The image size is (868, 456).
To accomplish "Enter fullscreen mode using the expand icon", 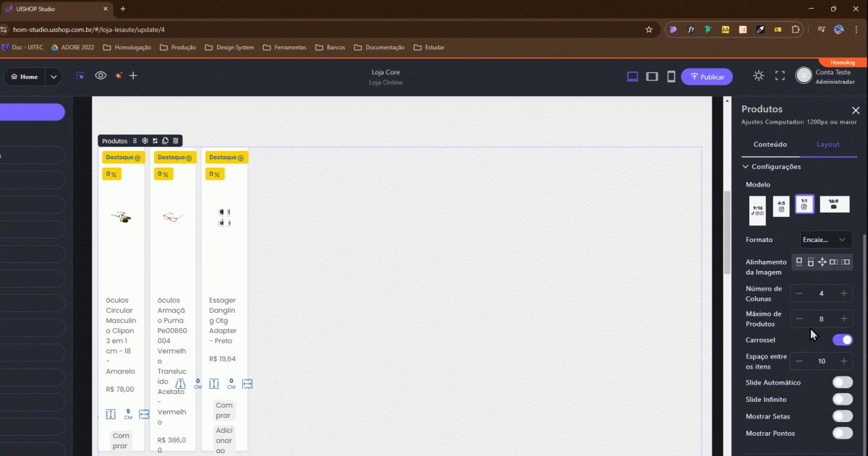I will coord(780,76).
